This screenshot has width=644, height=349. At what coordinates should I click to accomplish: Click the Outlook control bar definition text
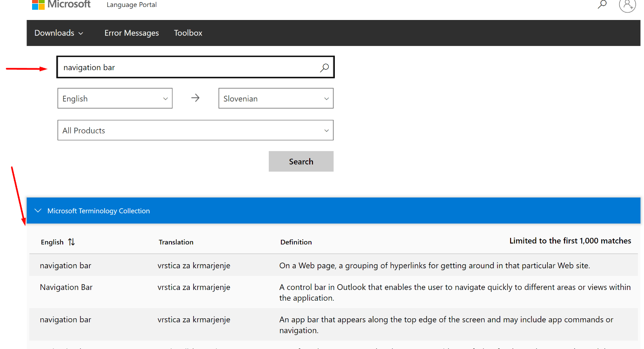tap(455, 293)
